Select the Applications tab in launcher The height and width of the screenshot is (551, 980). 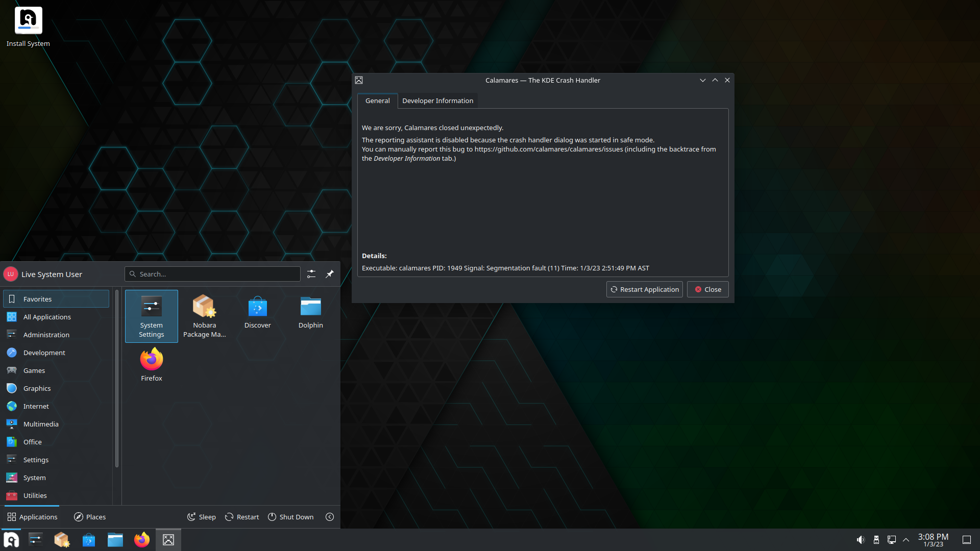coord(32,517)
